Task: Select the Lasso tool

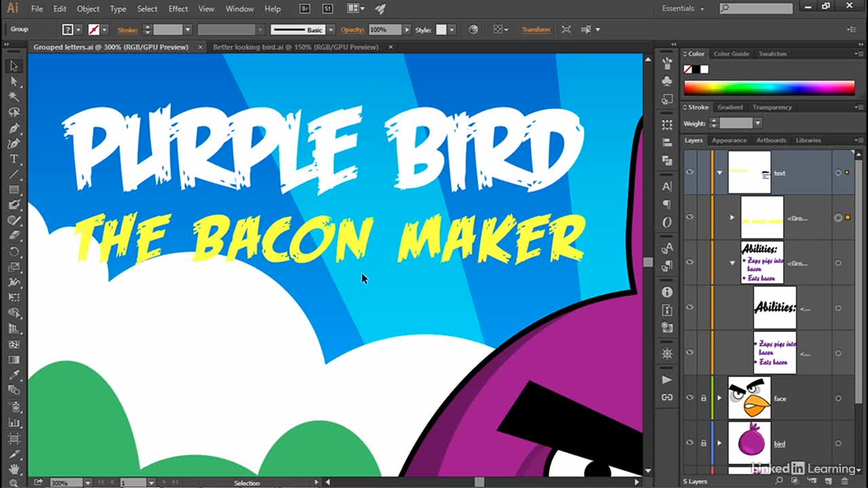Action: click(14, 113)
